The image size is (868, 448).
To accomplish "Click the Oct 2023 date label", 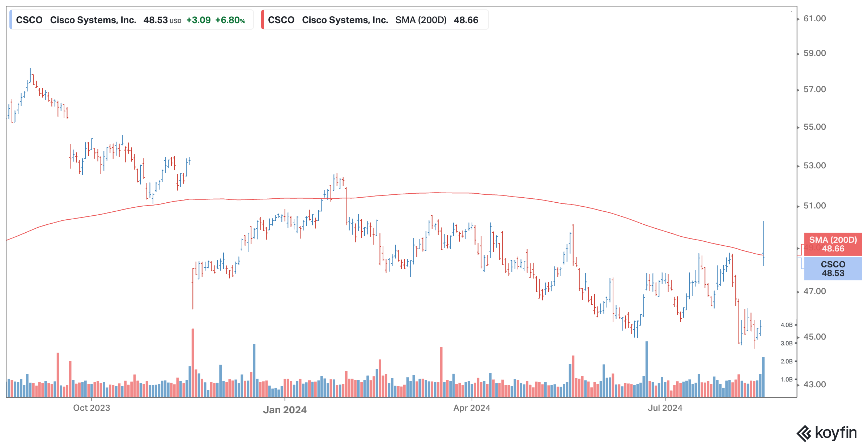I will [92, 408].
